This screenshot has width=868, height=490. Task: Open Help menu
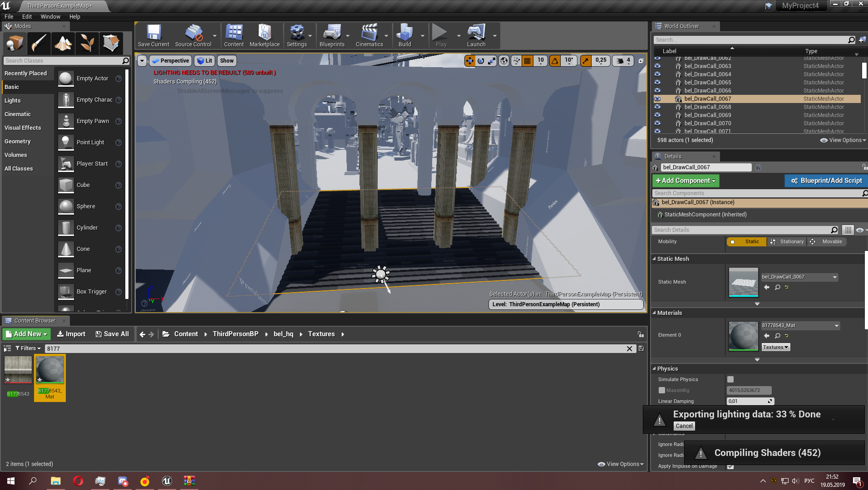(75, 16)
